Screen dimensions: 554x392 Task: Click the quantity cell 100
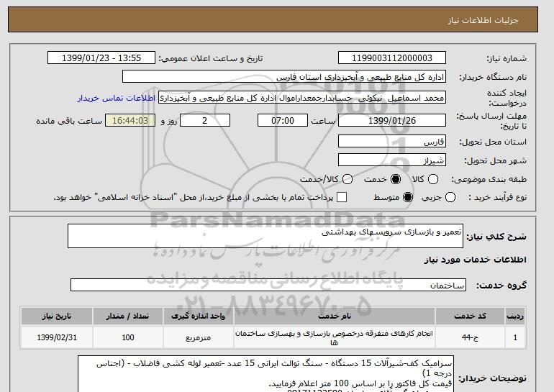coord(128,337)
